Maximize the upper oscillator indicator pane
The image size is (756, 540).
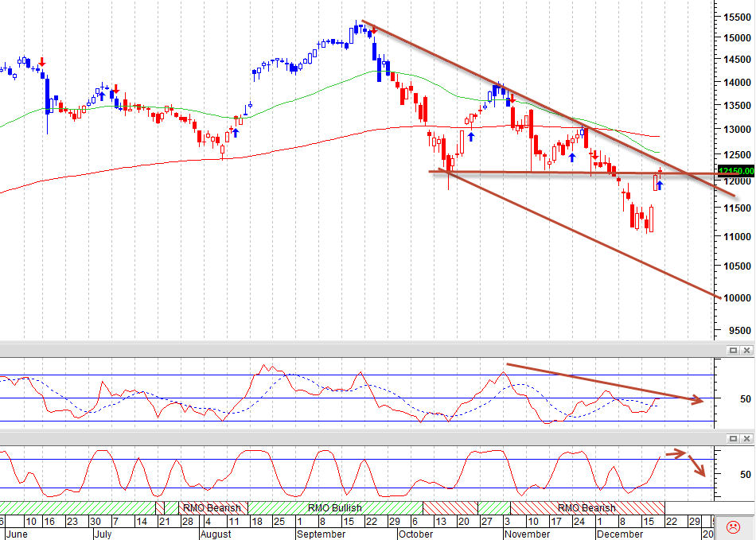[733, 350]
